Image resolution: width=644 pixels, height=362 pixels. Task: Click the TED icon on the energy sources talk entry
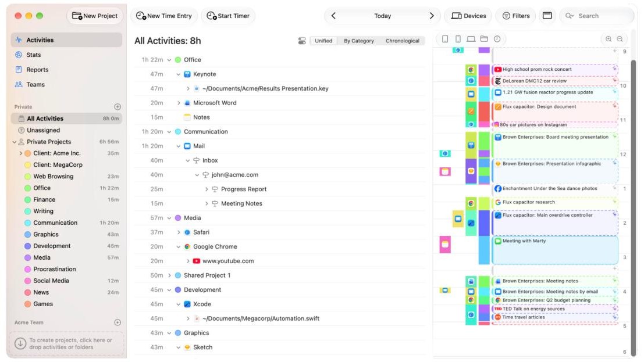[x=498, y=309]
